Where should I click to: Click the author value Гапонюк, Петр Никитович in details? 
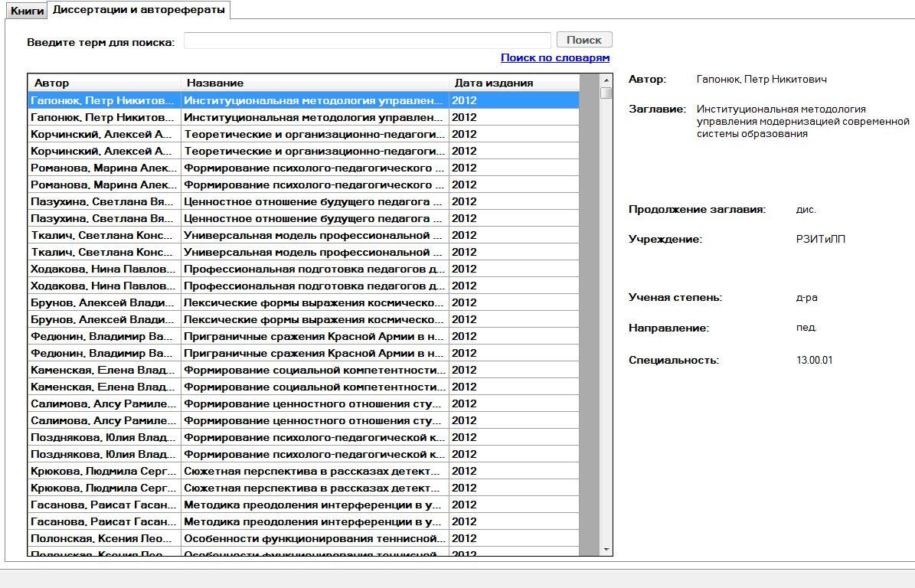coord(762,80)
